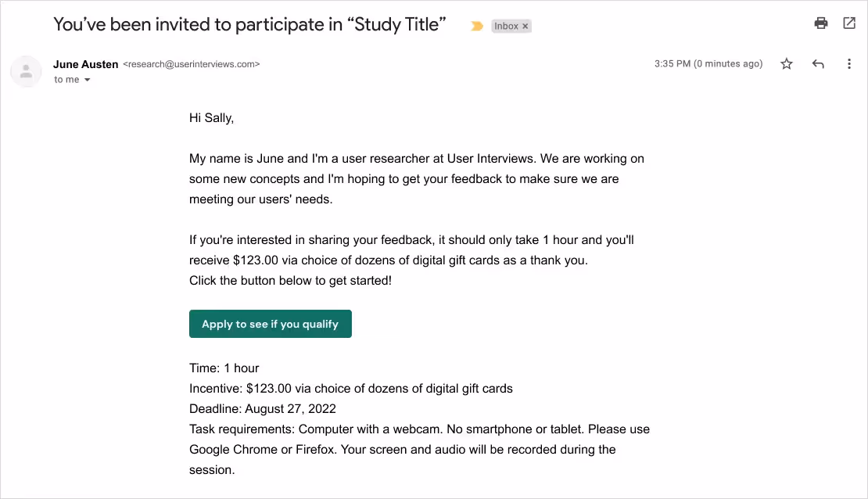The height and width of the screenshot is (499, 868).
Task: Click the email subject line heading
Action: tap(249, 24)
